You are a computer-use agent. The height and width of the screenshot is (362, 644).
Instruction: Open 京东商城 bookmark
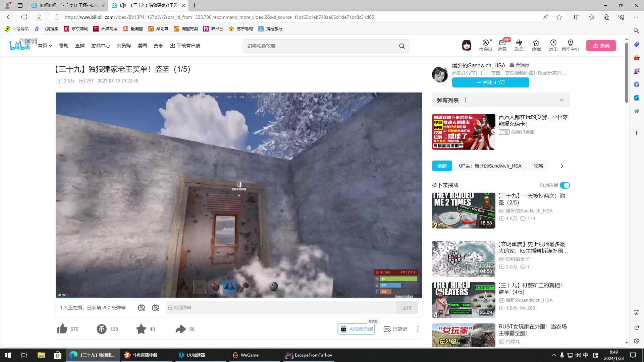76,29
